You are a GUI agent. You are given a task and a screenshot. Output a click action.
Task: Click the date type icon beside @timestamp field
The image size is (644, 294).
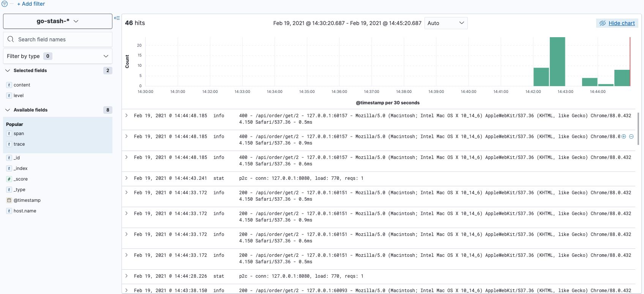pyautogui.click(x=9, y=200)
